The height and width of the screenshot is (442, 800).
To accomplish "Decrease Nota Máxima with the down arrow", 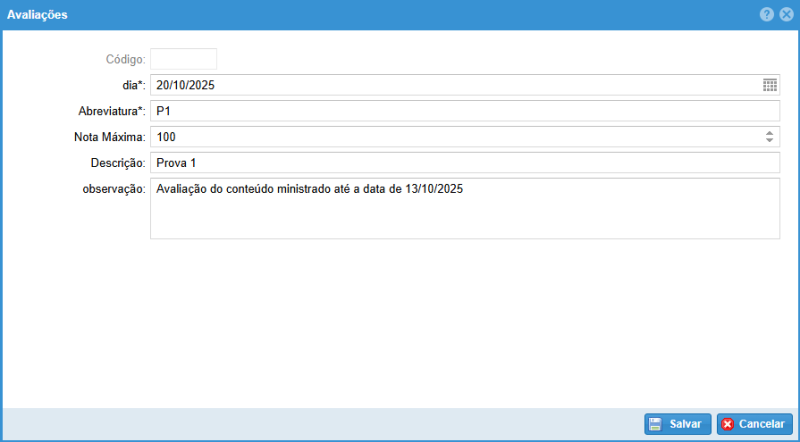I will point(769,141).
